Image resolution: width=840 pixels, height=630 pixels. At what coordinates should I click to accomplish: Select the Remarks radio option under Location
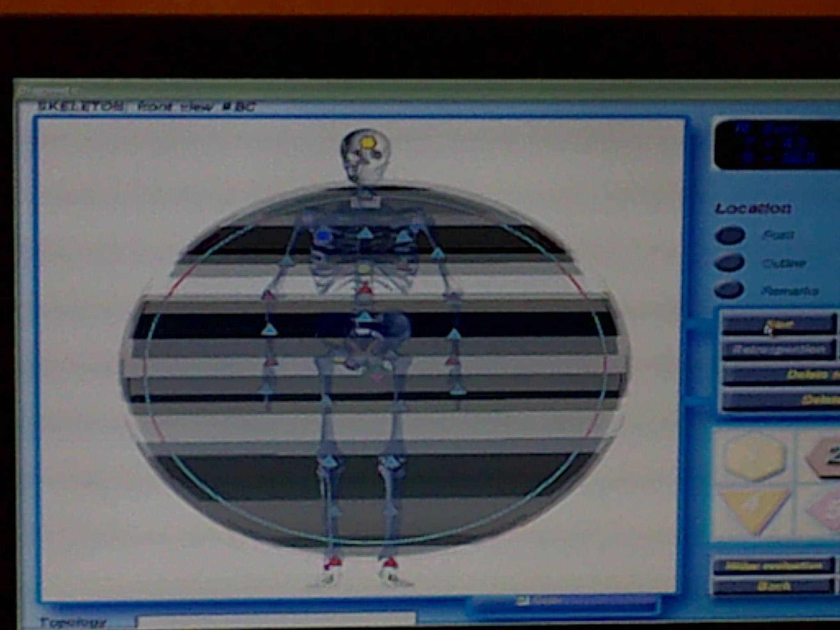[729, 290]
